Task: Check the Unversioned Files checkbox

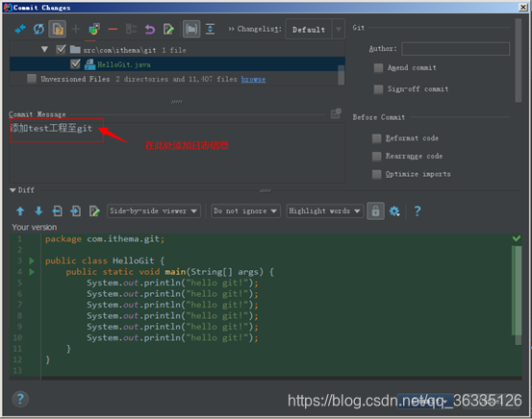Action: 32,79
